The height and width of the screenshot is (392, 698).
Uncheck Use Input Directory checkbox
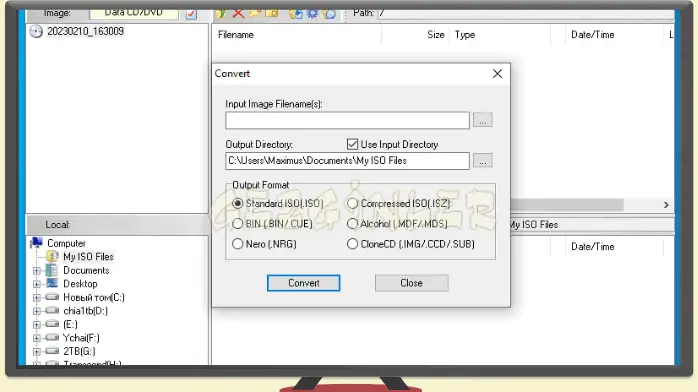tap(353, 144)
